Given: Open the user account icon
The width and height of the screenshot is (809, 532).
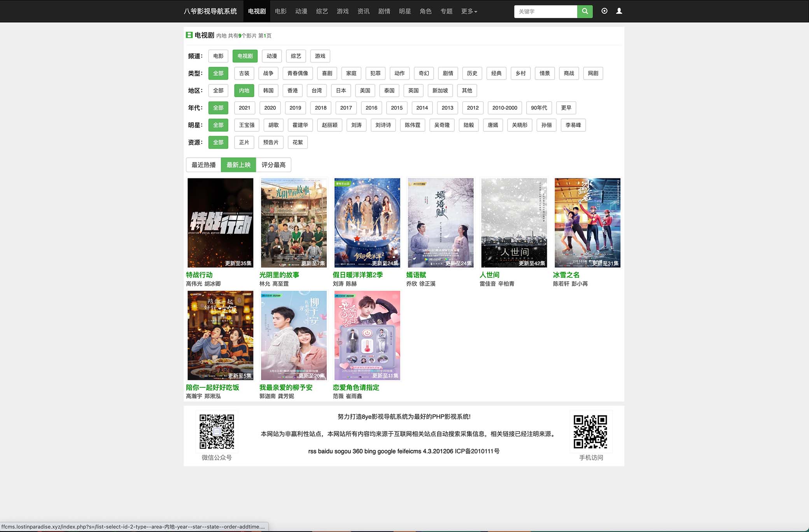Looking at the screenshot, I should (618, 11).
